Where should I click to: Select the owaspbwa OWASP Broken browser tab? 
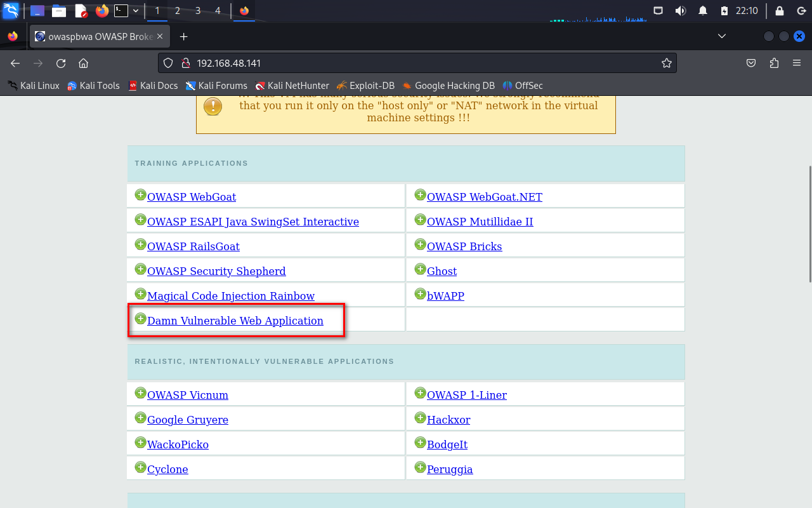pos(100,36)
